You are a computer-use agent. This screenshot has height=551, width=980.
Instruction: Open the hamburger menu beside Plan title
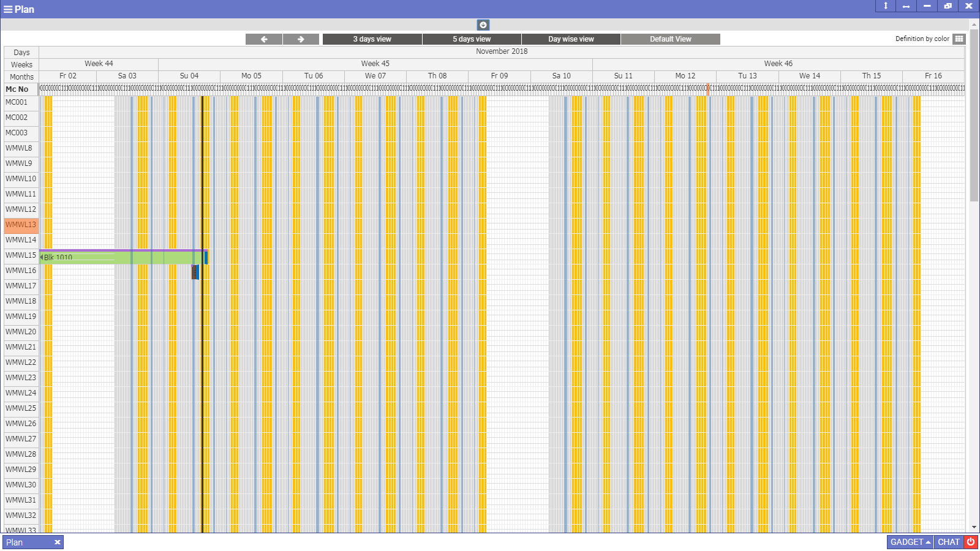pos(8,9)
